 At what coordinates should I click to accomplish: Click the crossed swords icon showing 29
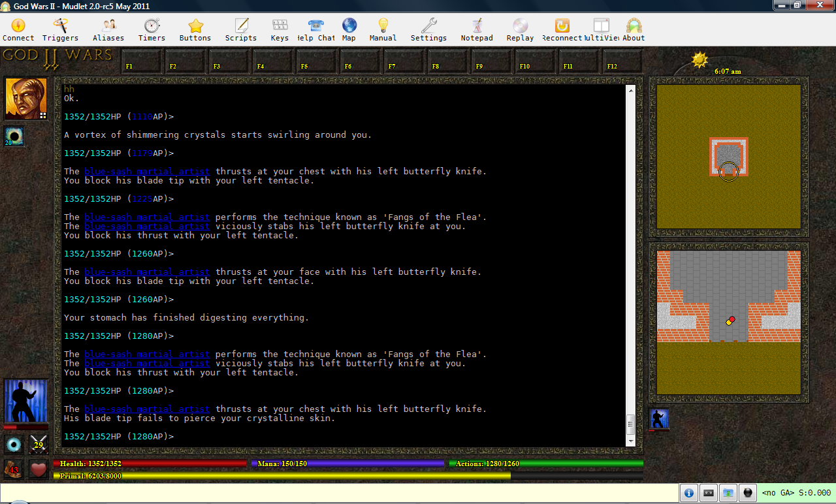point(39,445)
